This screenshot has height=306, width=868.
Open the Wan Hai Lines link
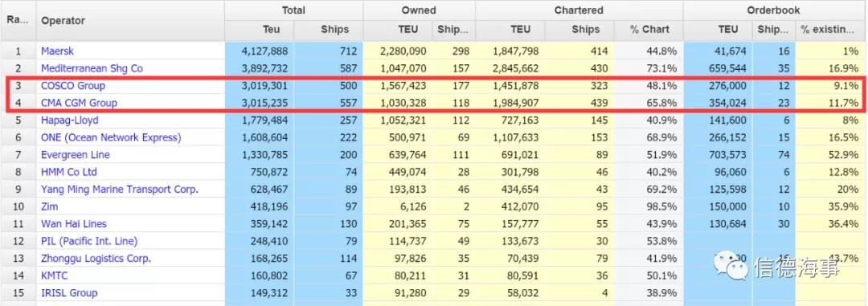click(74, 223)
